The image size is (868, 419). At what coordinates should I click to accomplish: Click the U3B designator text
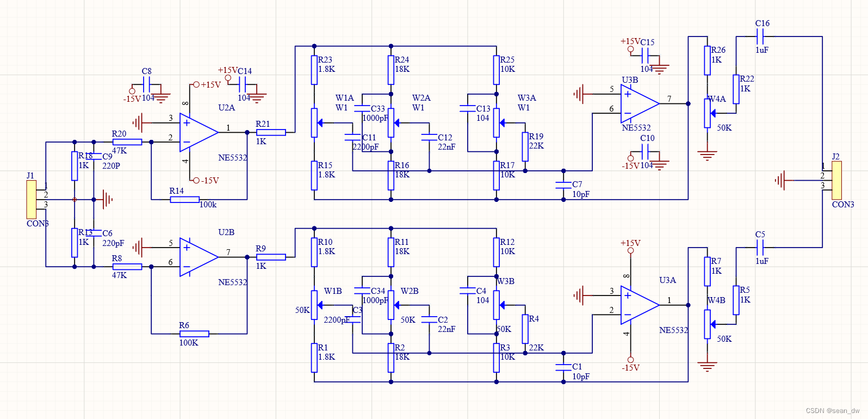[630, 80]
